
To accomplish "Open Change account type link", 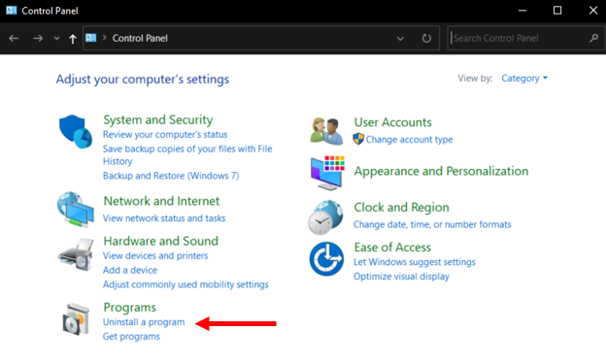I will pos(409,140).
